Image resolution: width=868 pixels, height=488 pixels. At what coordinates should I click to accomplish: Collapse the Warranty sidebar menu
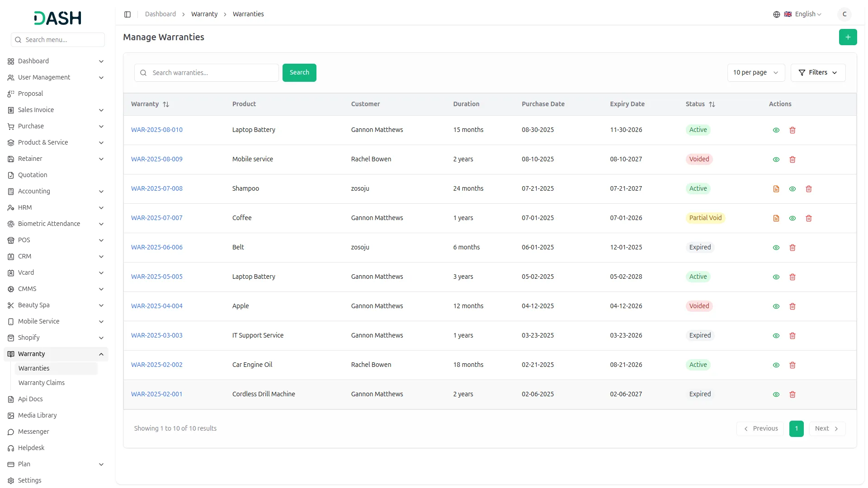pyautogui.click(x=101, y=354)
